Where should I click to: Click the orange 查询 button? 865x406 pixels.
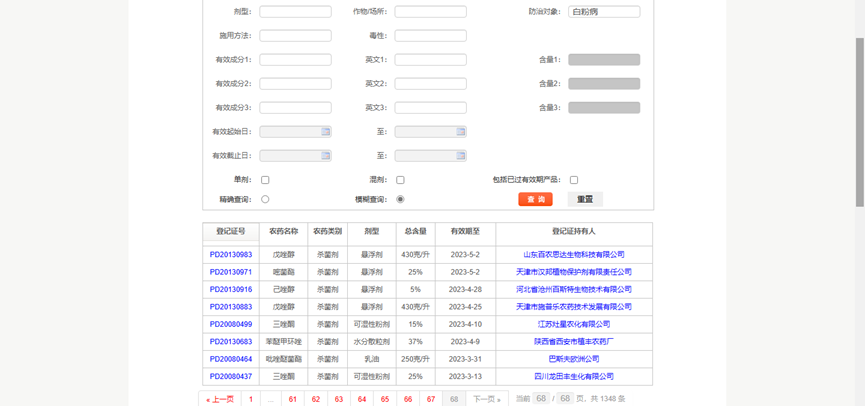coord(535,199)
